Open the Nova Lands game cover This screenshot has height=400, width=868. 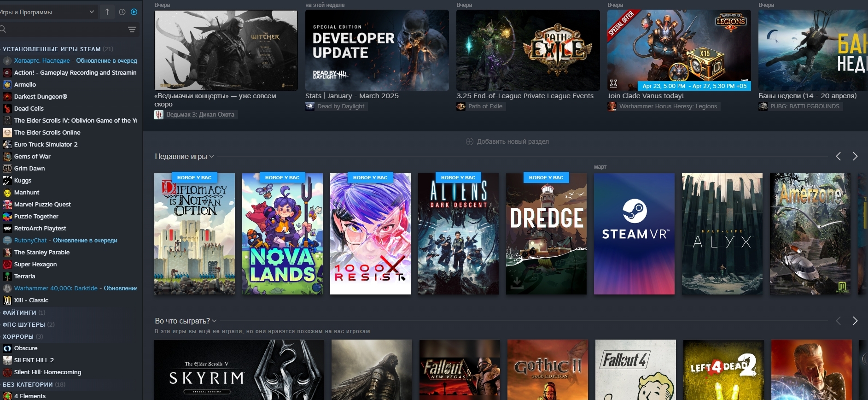click(x=282, y=234)
